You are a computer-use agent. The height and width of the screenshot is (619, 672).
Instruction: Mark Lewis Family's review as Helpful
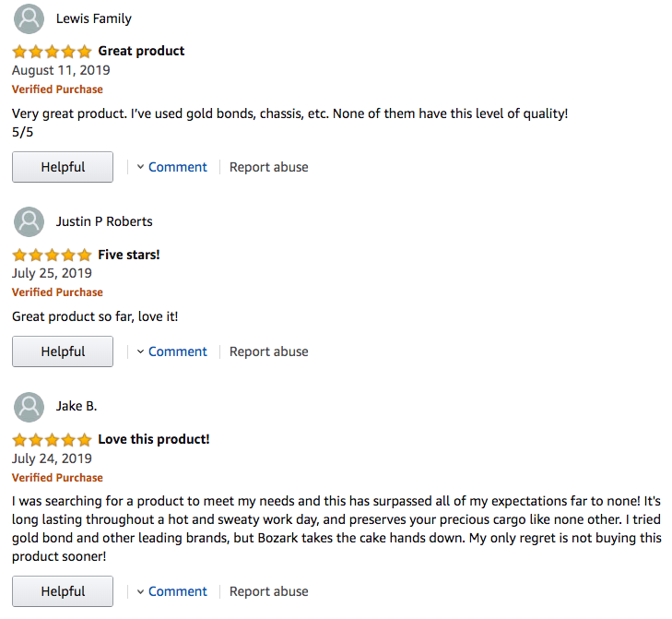tap(63, 167)
